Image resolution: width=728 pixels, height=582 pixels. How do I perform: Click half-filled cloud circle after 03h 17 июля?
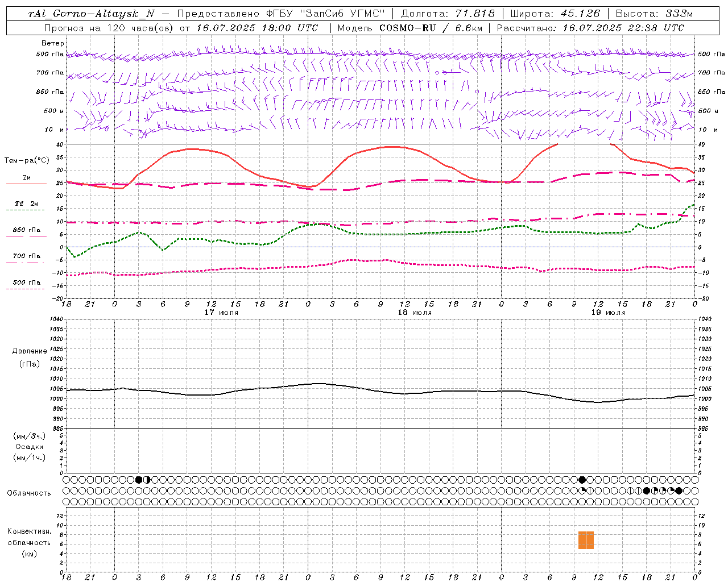(x=147, y=480)
